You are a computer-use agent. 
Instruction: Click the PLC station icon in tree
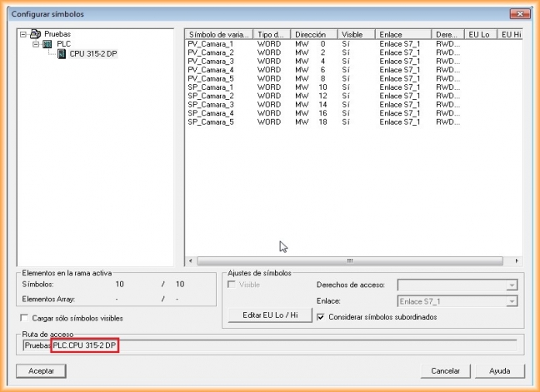click(47, 44)
